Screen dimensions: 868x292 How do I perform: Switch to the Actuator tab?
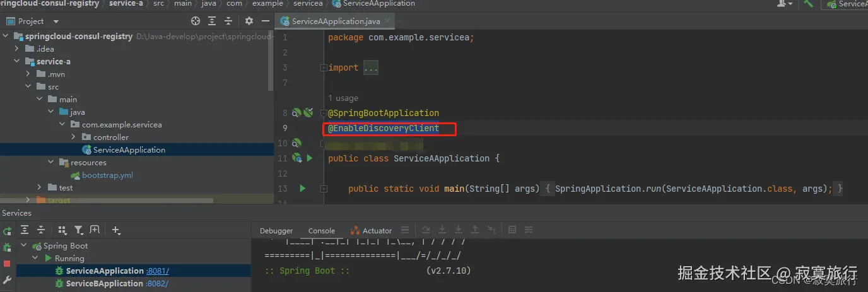371,231
